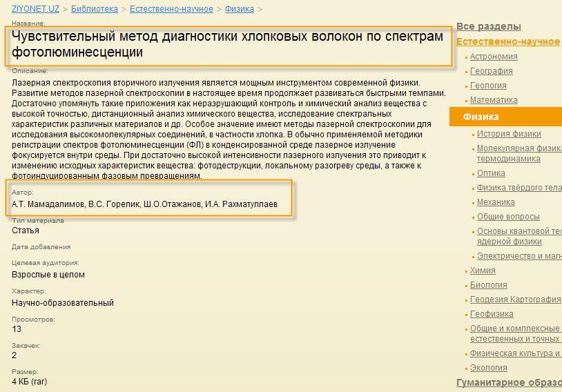The width and height of the screenshot is (562, 392).
Task: Select Астрономия in the sidebar
Action: [x=493, y=57]
